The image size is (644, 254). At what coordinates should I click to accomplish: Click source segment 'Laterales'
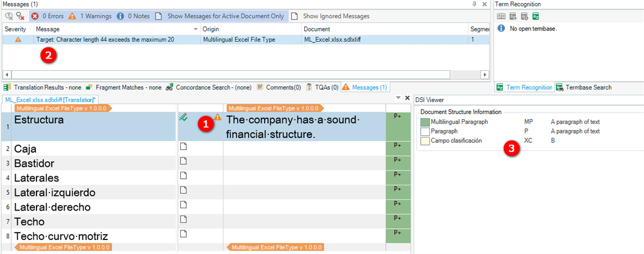pos(36,178)
